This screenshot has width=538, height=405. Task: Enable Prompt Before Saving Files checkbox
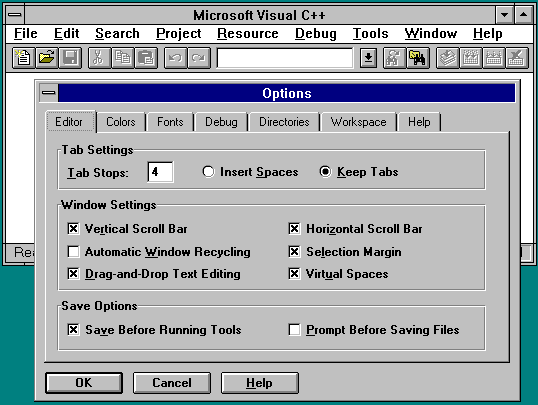pyautogui.click(x=294, y=330)
